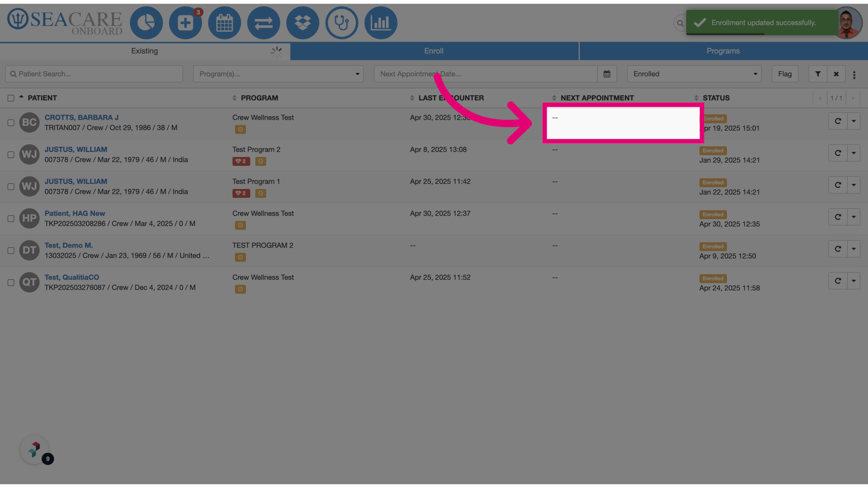Click the search magnifier near the notification
The height and width of the screenshot is (488, 868).
(680, 23)
